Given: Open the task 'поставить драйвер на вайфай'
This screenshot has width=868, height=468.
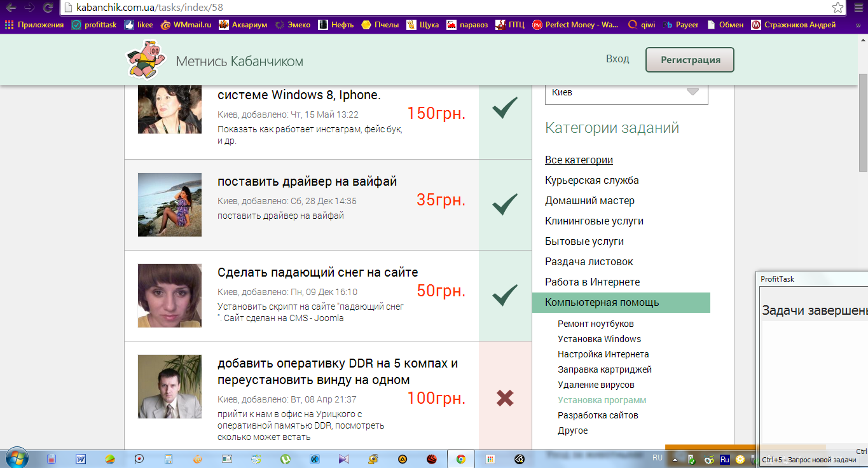Looking at the screenshot, I should pos(307,181).
